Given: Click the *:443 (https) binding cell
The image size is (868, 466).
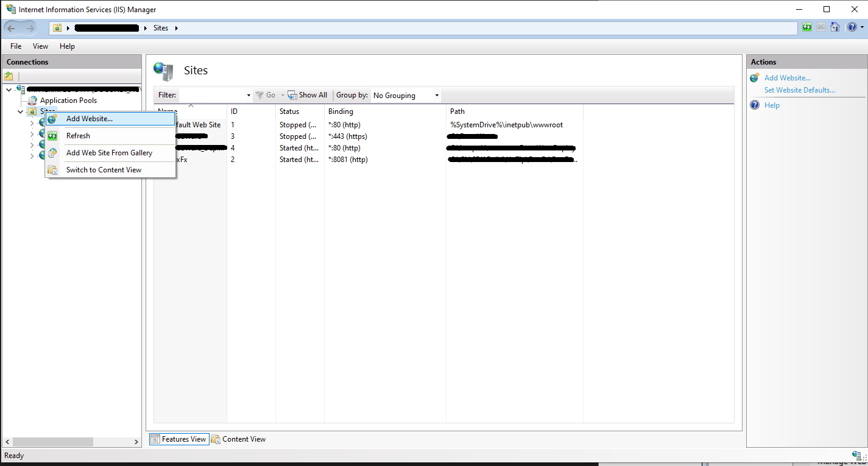Looking at the screenshot, I should [x=348, y=136].
